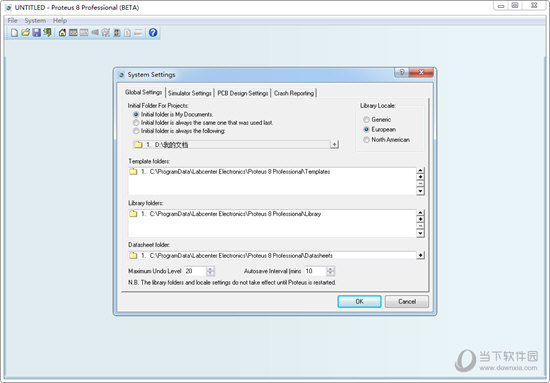Open the Design Explorer toolbar icon
550x383 pixels.
[x=117, y=33]
